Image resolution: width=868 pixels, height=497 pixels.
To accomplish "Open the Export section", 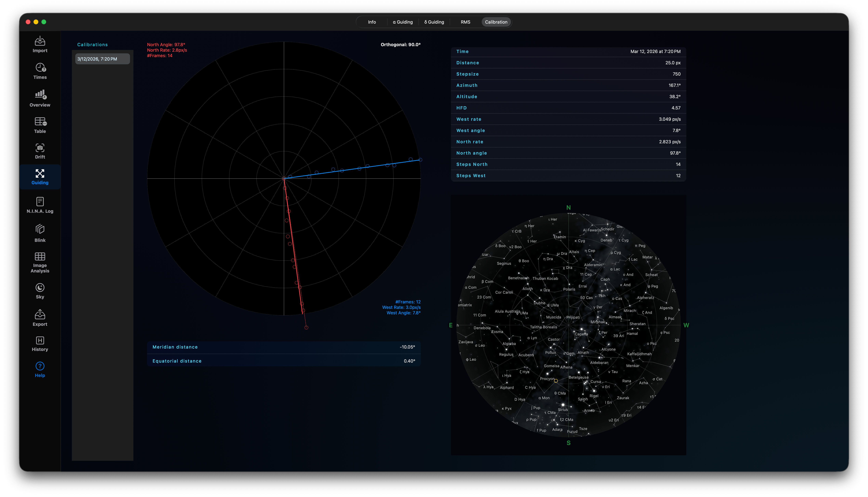I will [x=40, y=318].
